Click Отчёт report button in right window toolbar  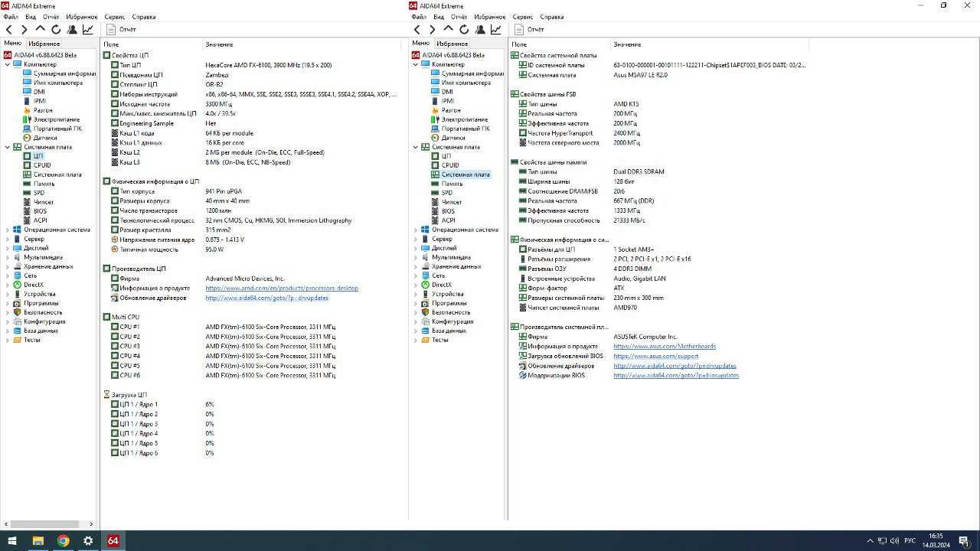tap(529, 30)
